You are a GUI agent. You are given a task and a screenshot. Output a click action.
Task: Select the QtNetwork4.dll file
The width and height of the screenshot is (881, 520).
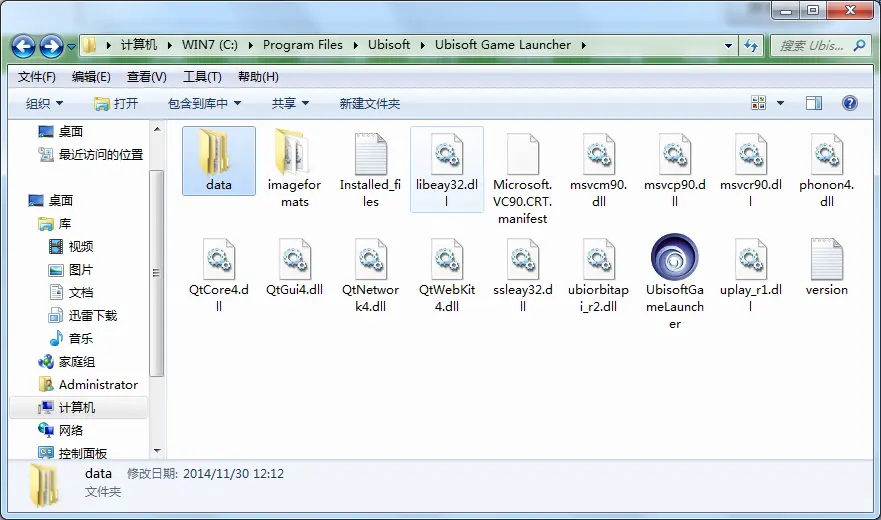pos(370,274)
